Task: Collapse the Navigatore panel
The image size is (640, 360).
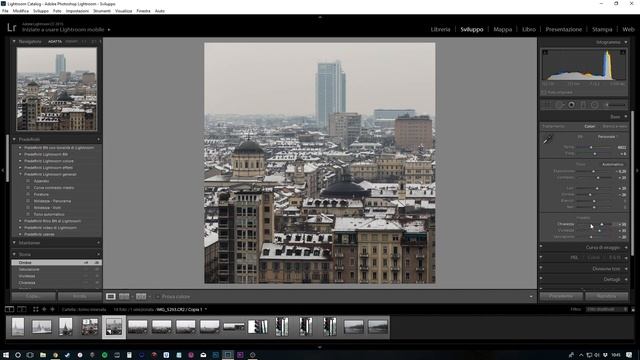Action: click(x=14, y=42)
